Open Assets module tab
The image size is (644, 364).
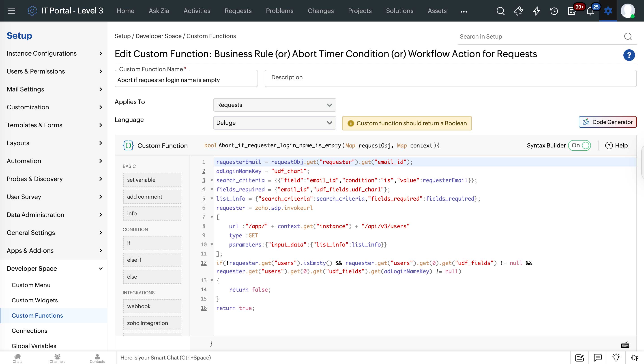[437, 11]
